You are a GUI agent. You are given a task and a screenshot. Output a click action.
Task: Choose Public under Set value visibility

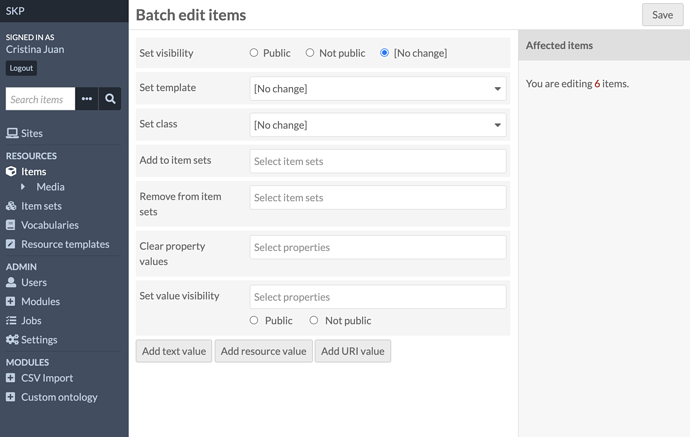pyautogui.click(x=254, y=320)
